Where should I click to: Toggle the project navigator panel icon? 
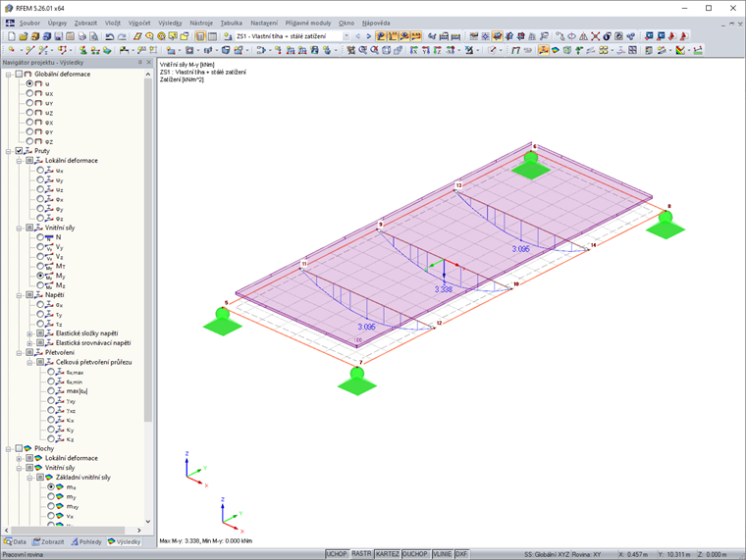point(200,36)
